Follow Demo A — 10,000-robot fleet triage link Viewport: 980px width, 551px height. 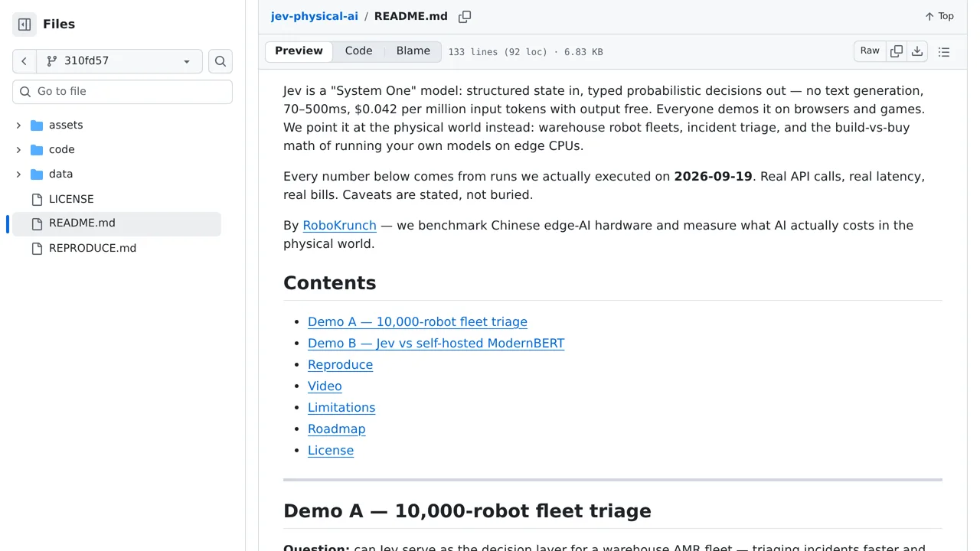pos(417,321)
